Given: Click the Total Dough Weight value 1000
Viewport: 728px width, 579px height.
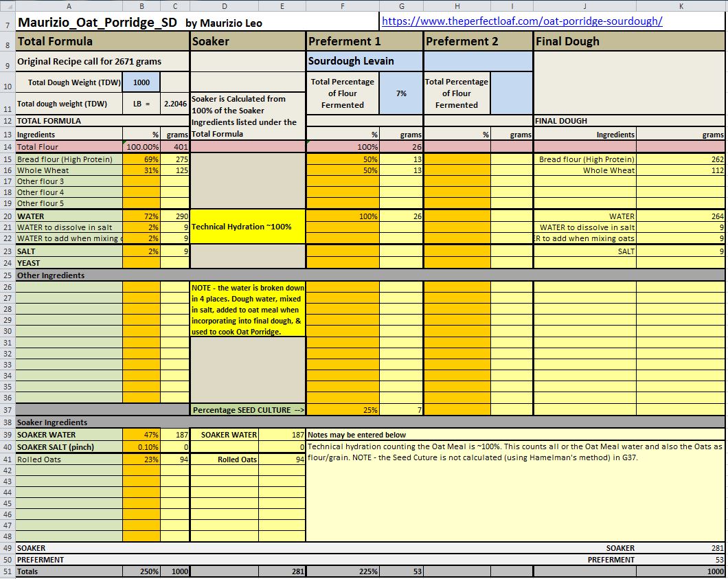Looking at the screenshot, I should pyautogui.click(x=141, y=82).
